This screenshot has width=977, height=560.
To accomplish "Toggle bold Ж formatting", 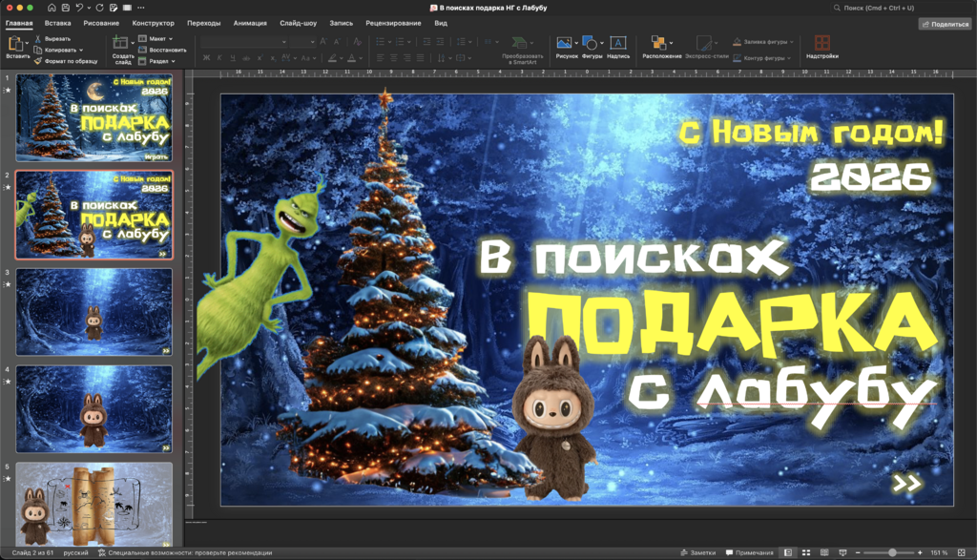I will click(x=206, y=58).
